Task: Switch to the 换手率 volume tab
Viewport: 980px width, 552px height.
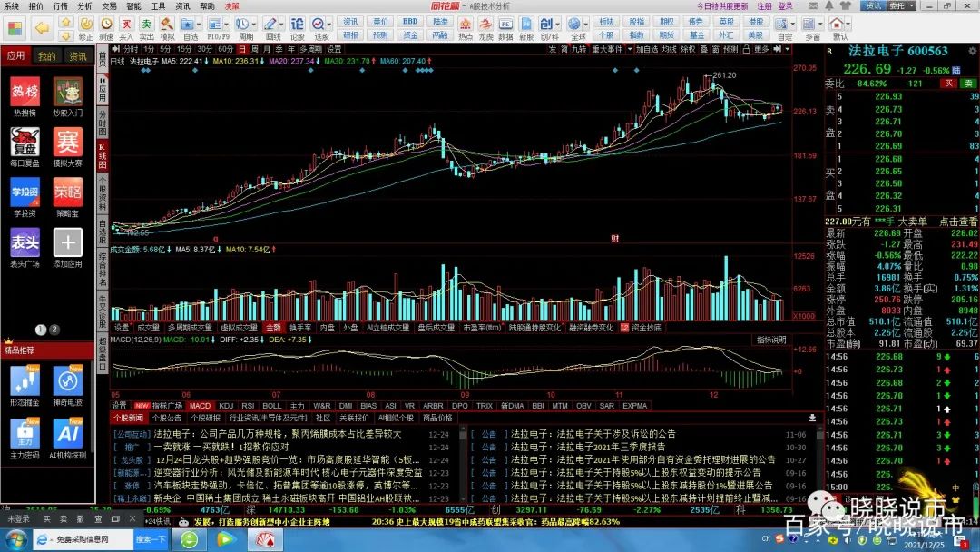Action: coord(300,328)
